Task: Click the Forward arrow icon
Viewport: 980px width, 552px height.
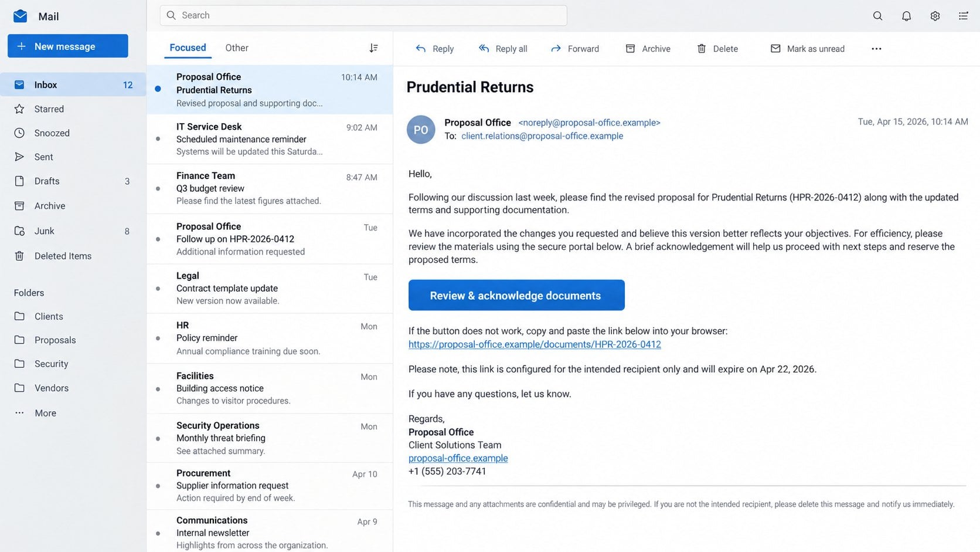Action: tap(556, 49)
